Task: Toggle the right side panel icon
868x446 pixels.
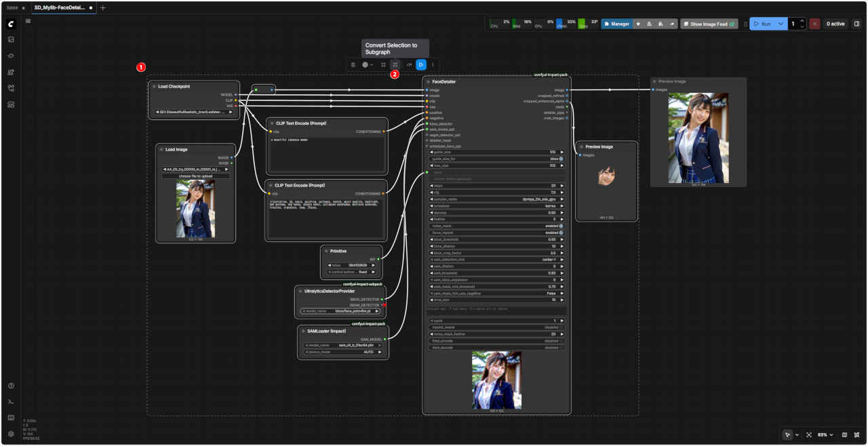Action: click(856, 24)
